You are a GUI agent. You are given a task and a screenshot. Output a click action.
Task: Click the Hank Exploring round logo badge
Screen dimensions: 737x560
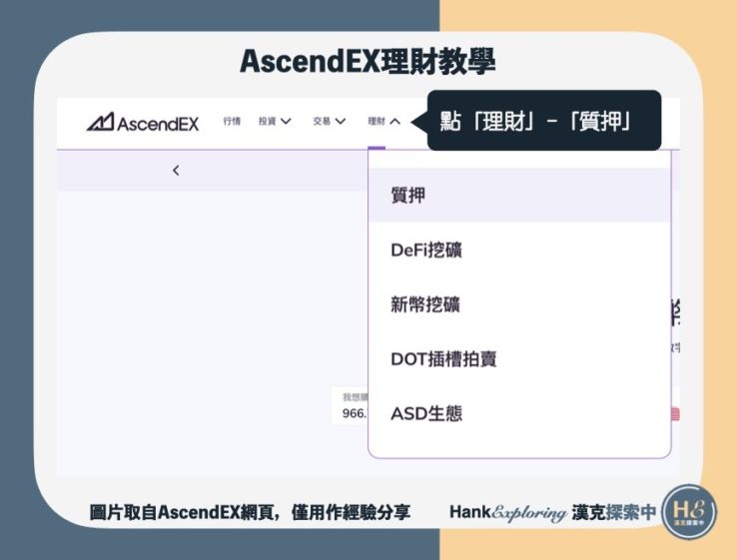click(689, 512)
